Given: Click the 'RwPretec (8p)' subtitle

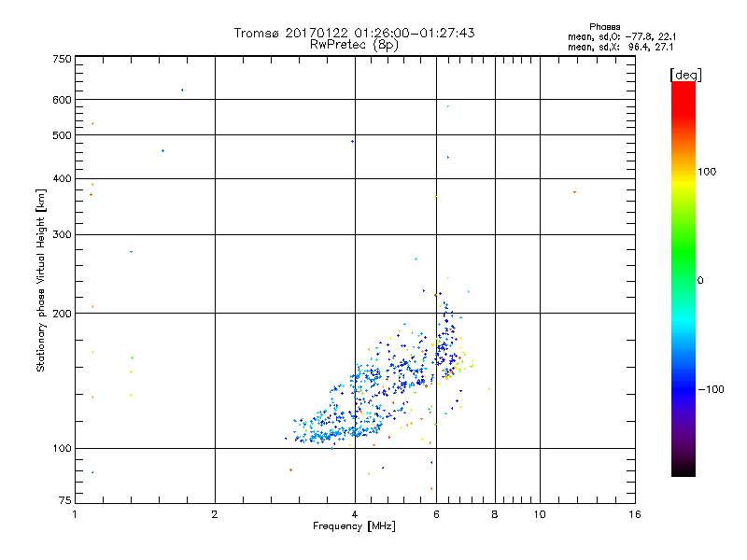Looking at the screenshot, I should click(354, 45).
